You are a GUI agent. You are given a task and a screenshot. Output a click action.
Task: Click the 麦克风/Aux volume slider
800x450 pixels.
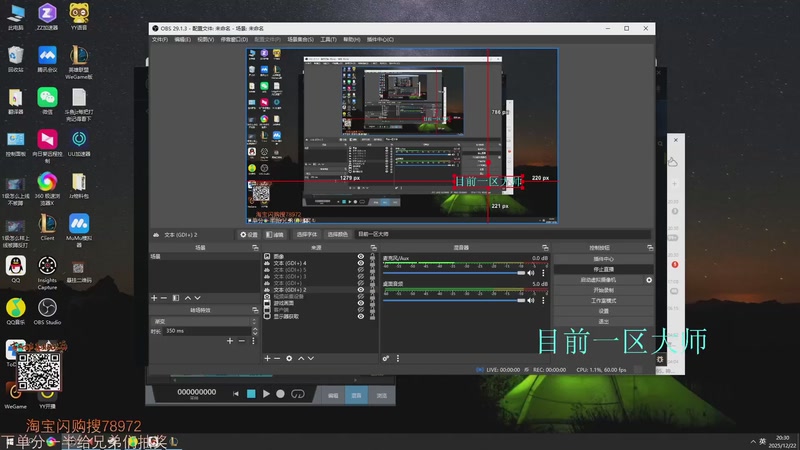tap(454, 273)
